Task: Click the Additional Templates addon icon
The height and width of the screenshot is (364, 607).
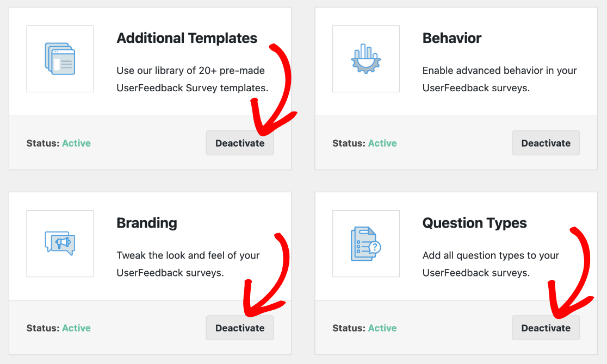Action: click(x=60, y=59)
